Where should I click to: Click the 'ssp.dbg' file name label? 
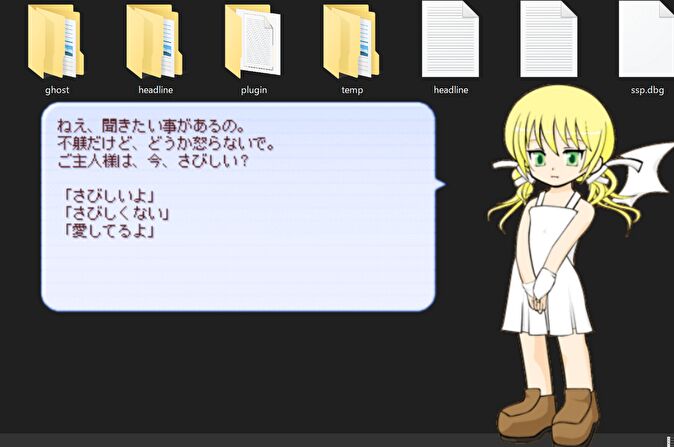tap(646, 90)
